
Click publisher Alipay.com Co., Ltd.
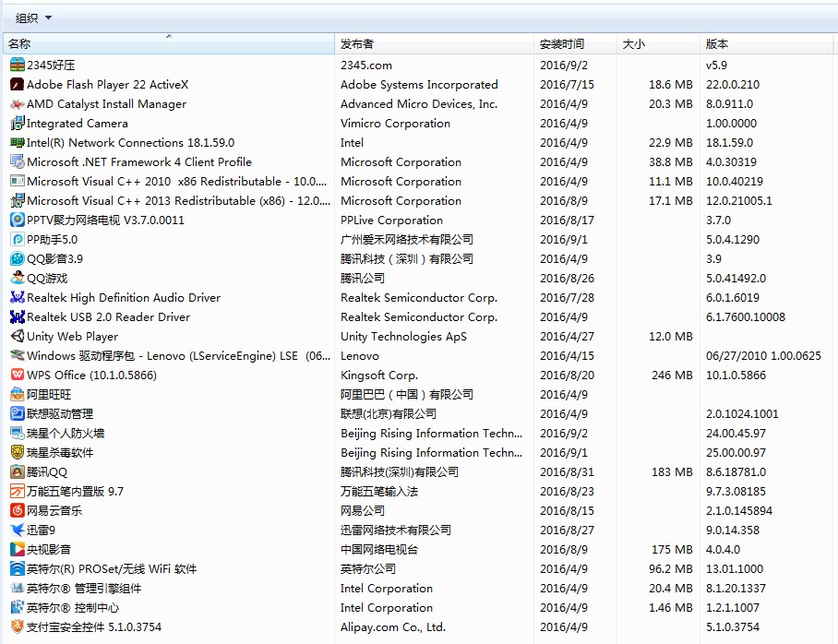click(393, 626)
